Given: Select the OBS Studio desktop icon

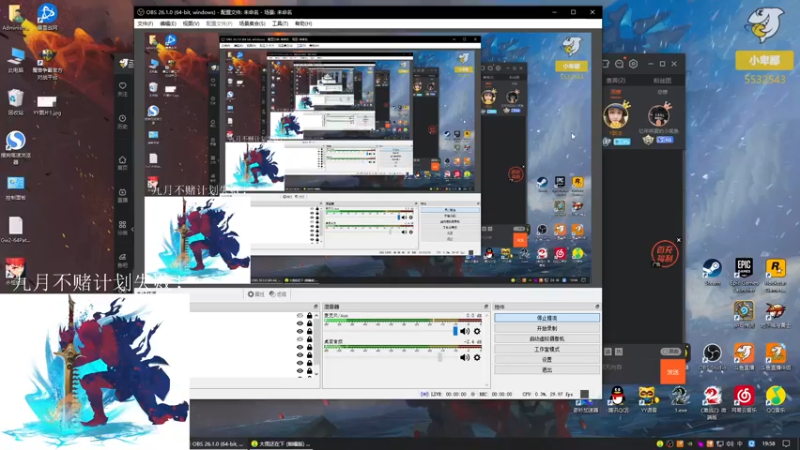Looking at the screenshot, I should (x=712, y=357).
